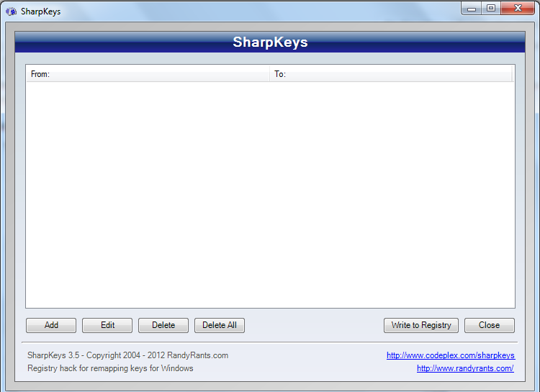Open the codeplex.com/sharpkeys link
Screen dimensions: 540x392
tap(451, 355)
